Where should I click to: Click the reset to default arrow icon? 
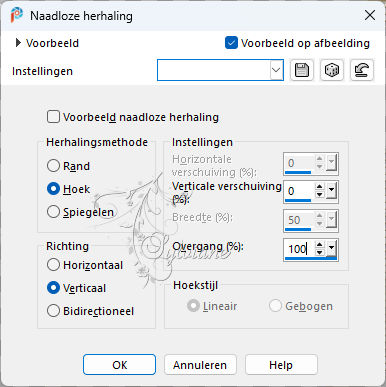pyautogui.click(x=362, y=70)
